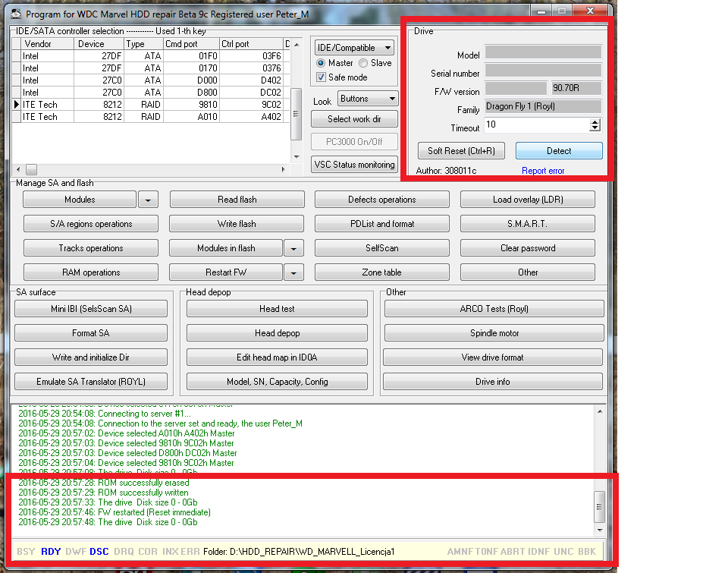The height and width of the screenshot is (573, 728).
Task: Click the Clear password button
Action: pyautogui.click(x=528, y=248)
